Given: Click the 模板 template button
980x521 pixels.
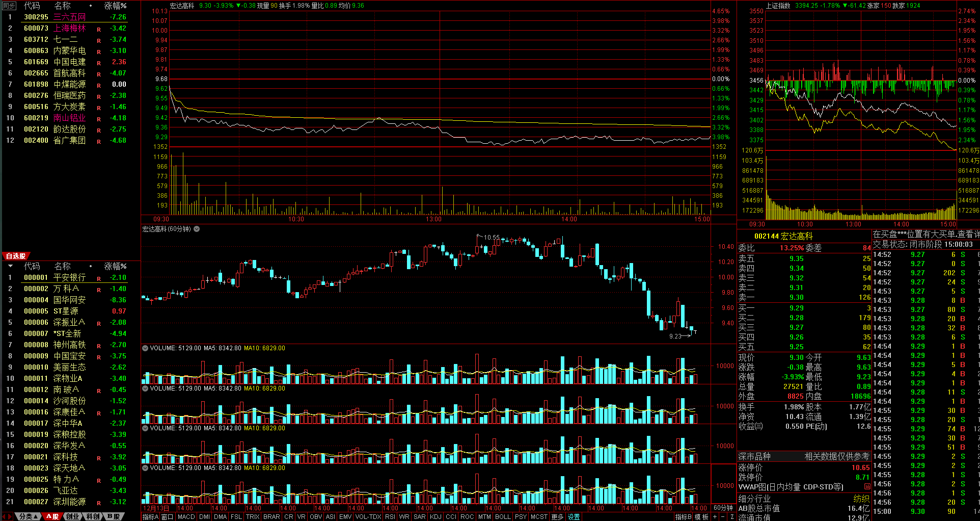Looking at the screenshot, I should [701, 516].
